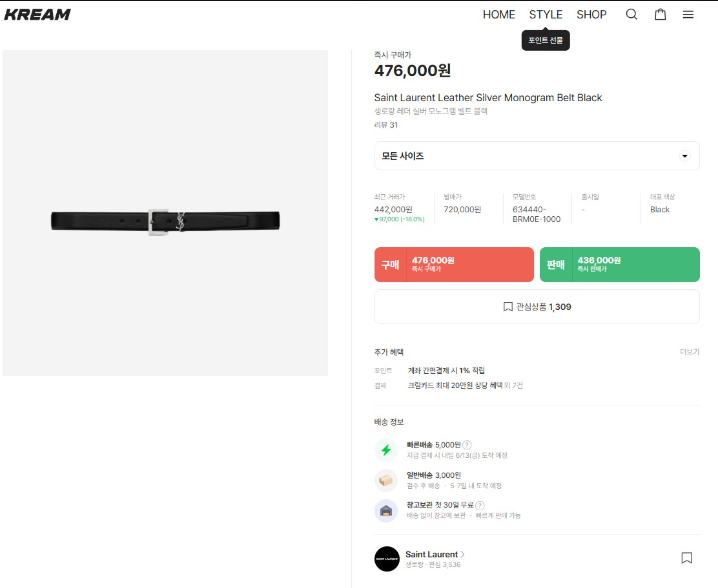
Task: Open the search magnifier icon
Action: 631,14
